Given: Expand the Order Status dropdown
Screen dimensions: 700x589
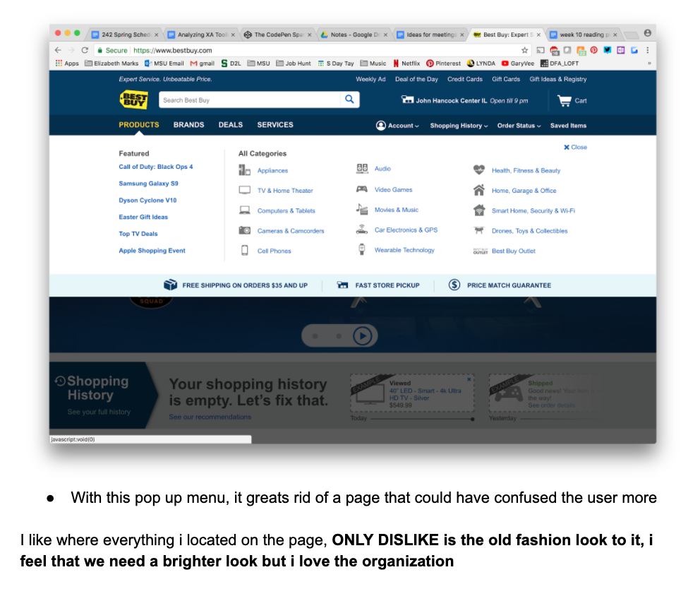Looking at the screenshot, I should (x=519, y=126).
